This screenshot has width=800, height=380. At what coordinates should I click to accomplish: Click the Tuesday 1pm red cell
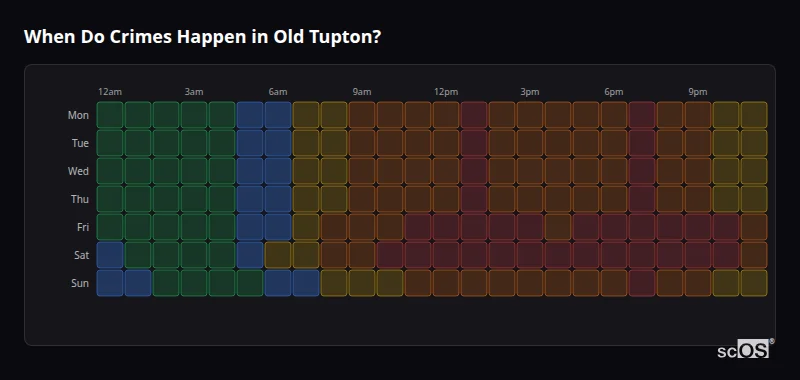coord(474,143)
